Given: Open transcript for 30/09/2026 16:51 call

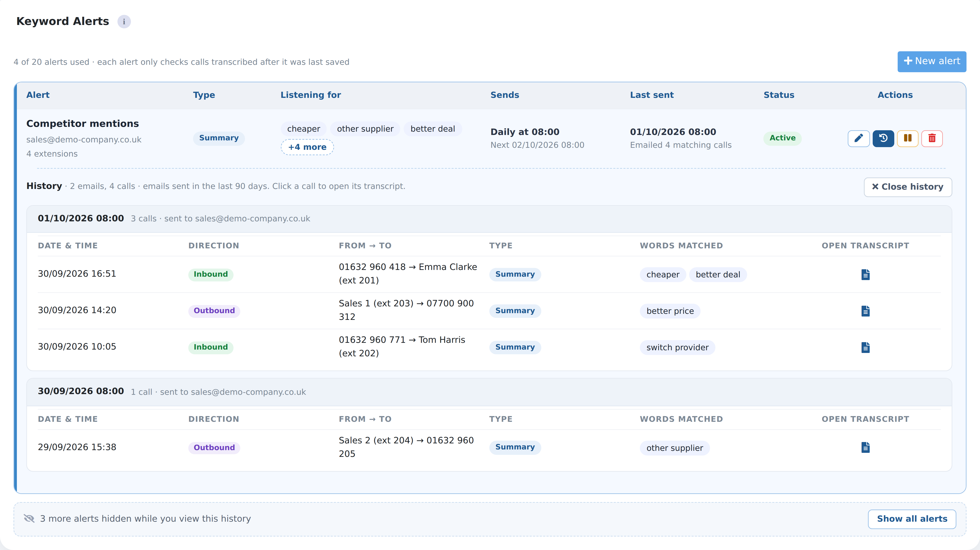Looking at the screenshot, I should (865, 274).
